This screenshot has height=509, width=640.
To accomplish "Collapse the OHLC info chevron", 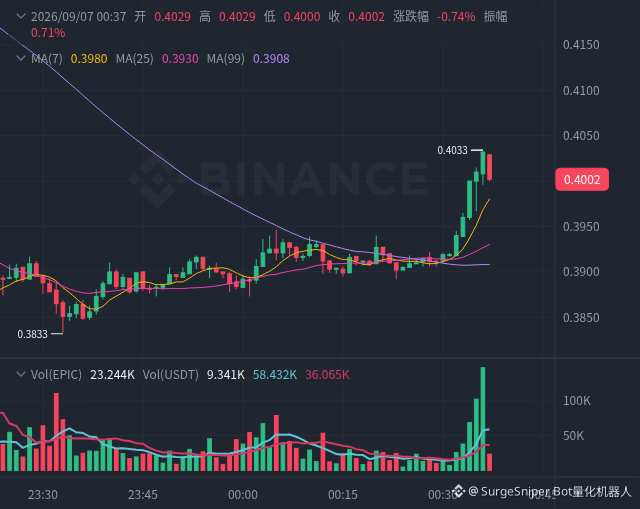I will tap(20, 16).
